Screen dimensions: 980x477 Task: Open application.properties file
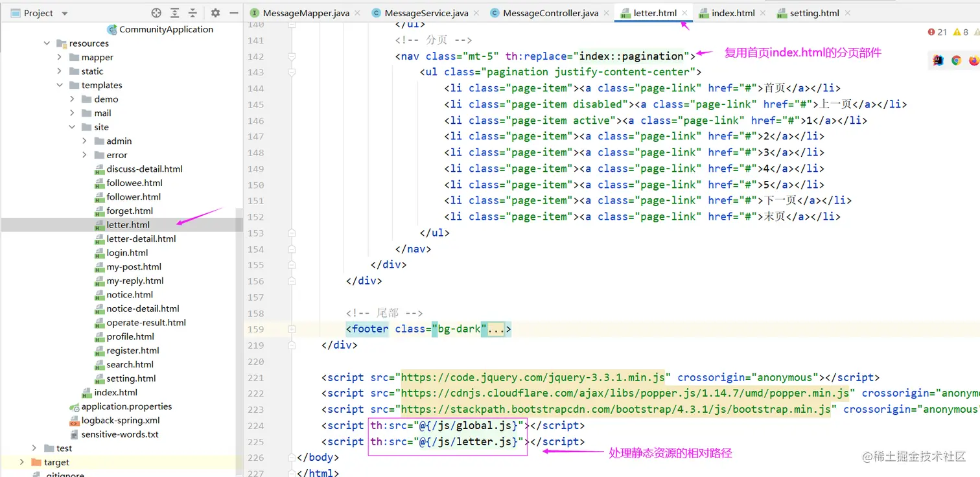click(x=126, y=406)
